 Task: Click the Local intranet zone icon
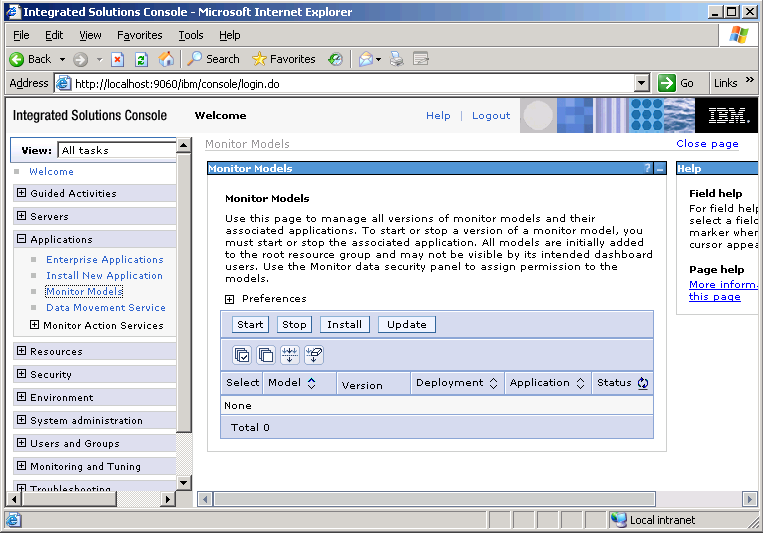pos(618,519)
